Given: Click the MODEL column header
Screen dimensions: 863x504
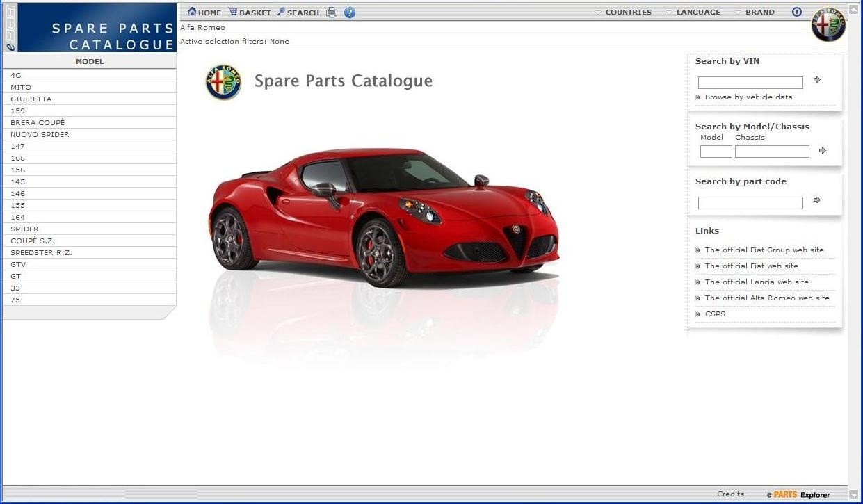Looking at the screenshot, I should 90,61.
